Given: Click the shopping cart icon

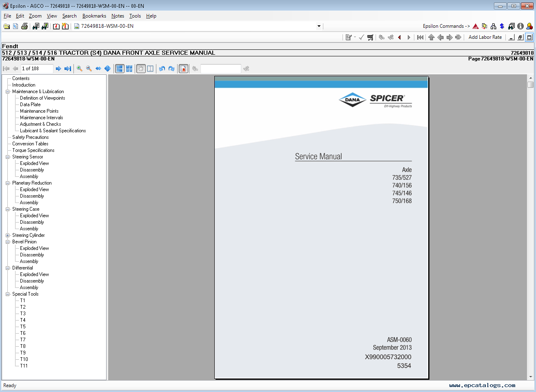Looking at the screenshot, I should (x=370, y=37).
